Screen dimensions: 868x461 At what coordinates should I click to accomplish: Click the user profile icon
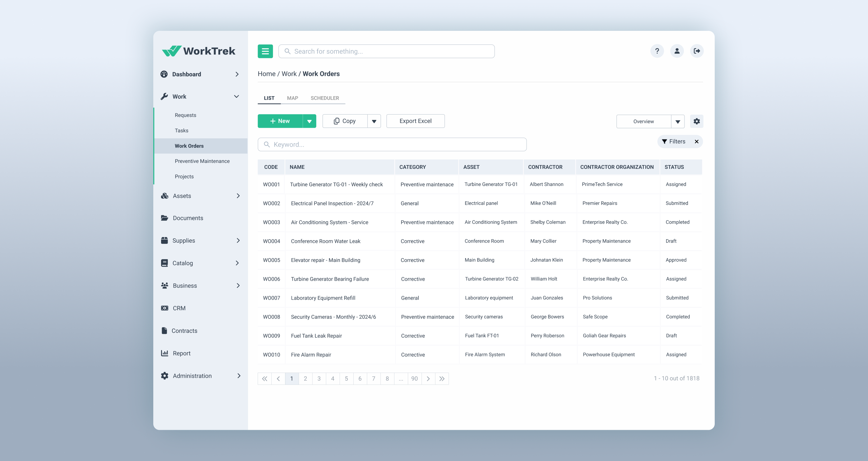click(x=677, y=51)
